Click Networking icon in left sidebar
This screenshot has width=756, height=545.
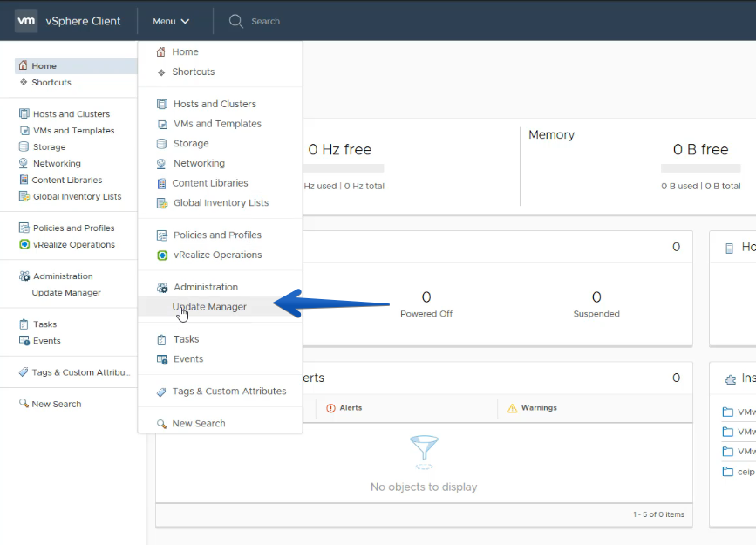point(24,163)
